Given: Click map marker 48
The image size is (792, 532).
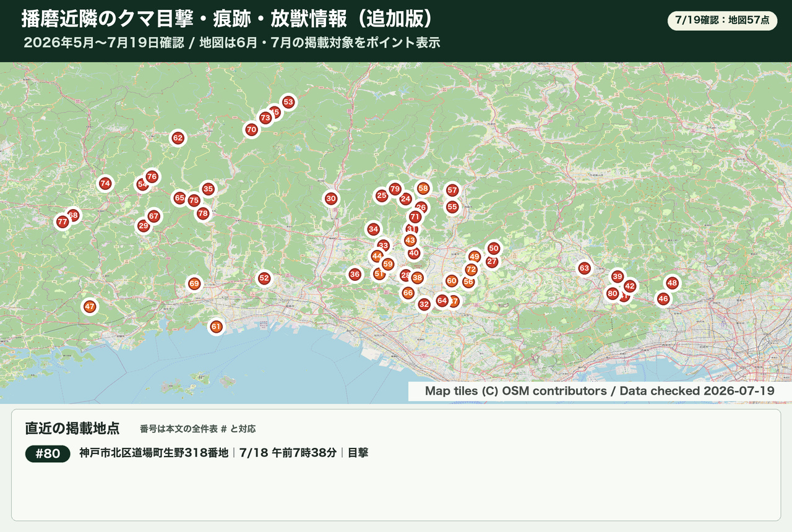Looking at the screenshot, I should pyautogui.click(x=673, y=283).
